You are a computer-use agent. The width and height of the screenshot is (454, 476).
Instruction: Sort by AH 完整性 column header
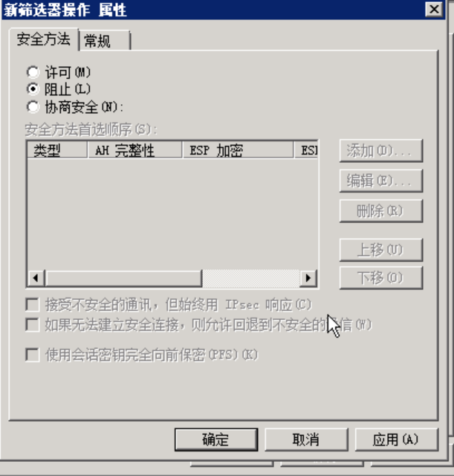tap(135, 150)
